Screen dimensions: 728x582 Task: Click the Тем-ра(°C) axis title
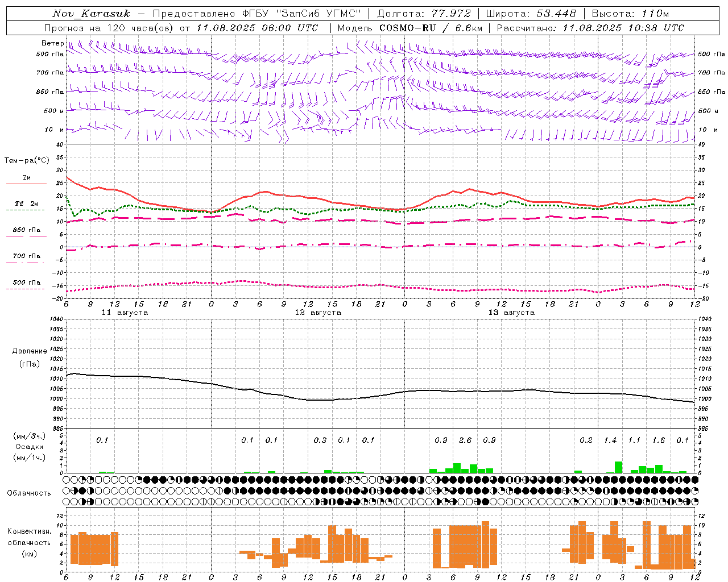tap(27, 161)
